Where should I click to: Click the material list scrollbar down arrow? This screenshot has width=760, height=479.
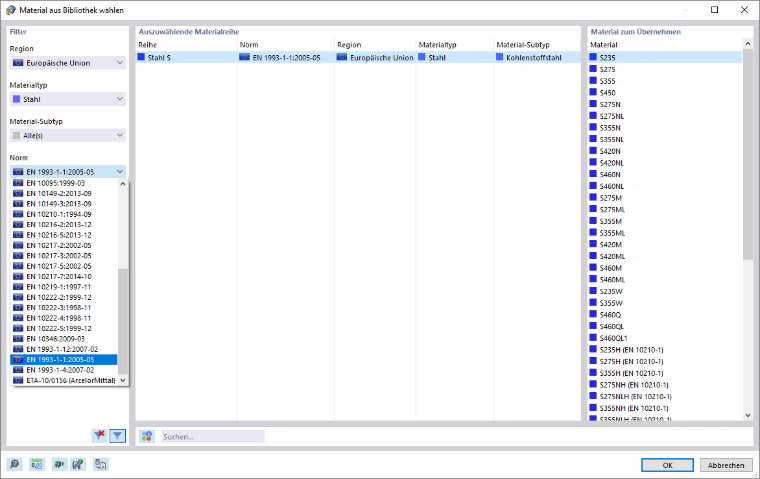[x=747, y=415]
